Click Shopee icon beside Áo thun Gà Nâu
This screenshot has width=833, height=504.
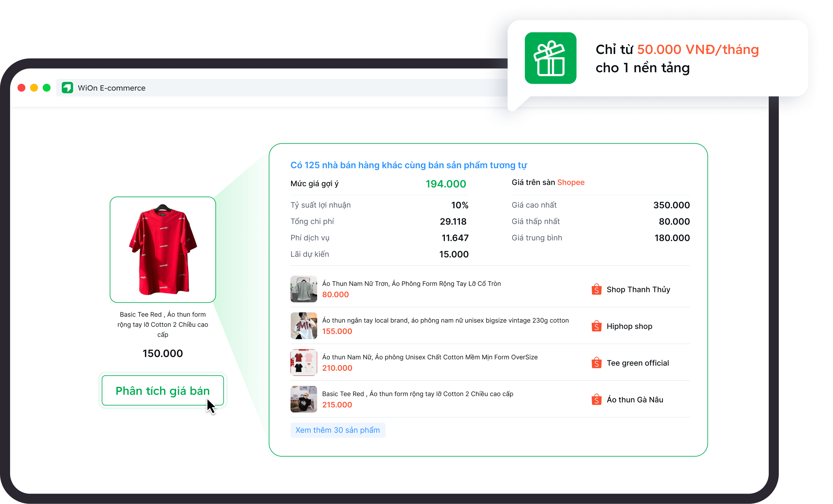(x=596, y=399)
